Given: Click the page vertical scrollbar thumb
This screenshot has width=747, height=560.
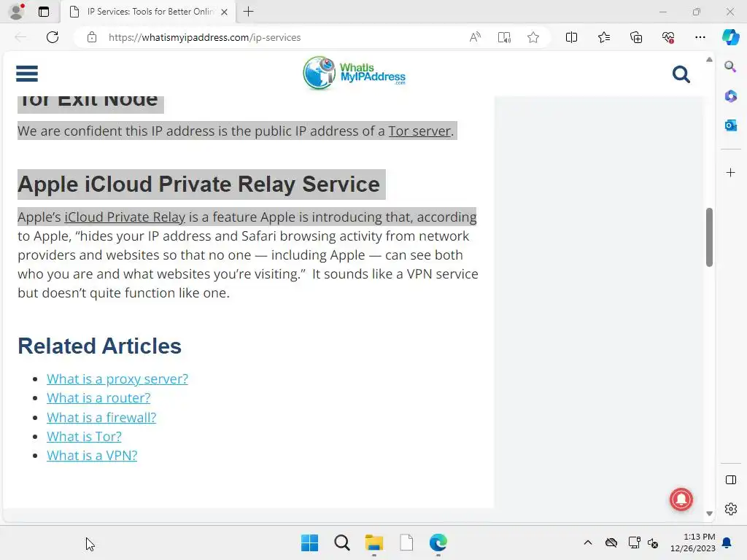Looking at the screenshot, I should point(709,237).
